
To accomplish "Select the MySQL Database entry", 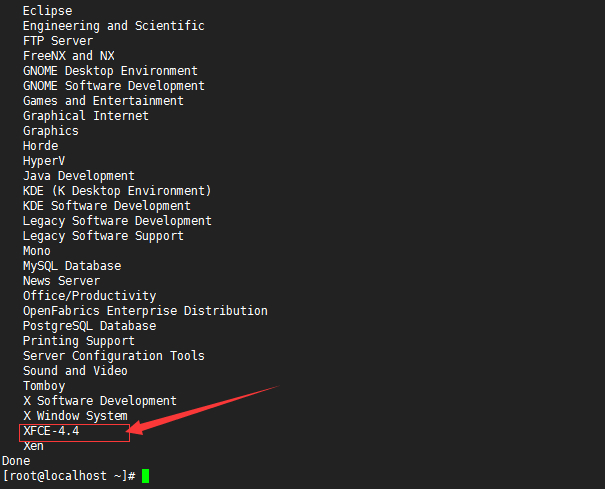I will pos(72,266).
